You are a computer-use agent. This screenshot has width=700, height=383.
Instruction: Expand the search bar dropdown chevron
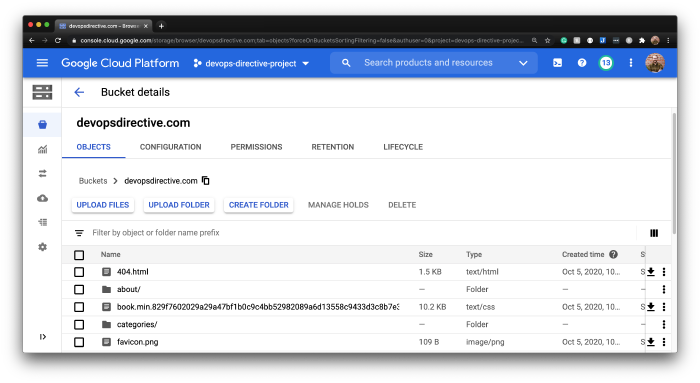[523, 63]
